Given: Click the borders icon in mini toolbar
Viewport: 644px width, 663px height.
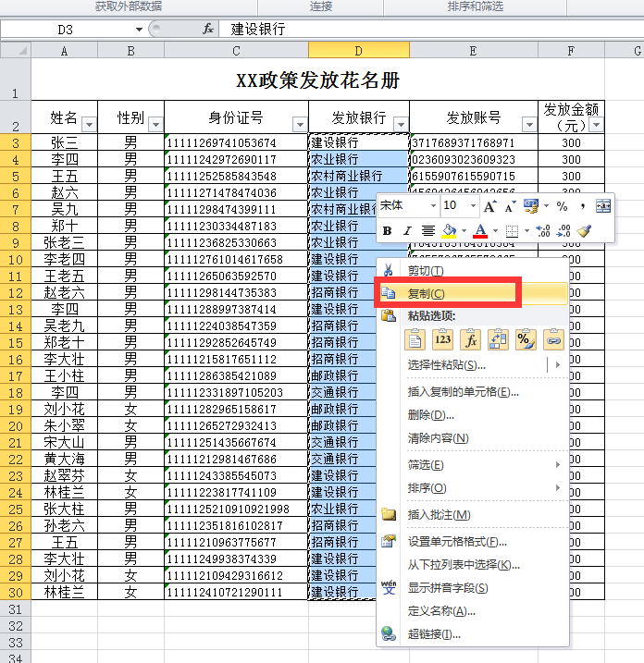Looking at the screenshot, I should tap(512, 231).
